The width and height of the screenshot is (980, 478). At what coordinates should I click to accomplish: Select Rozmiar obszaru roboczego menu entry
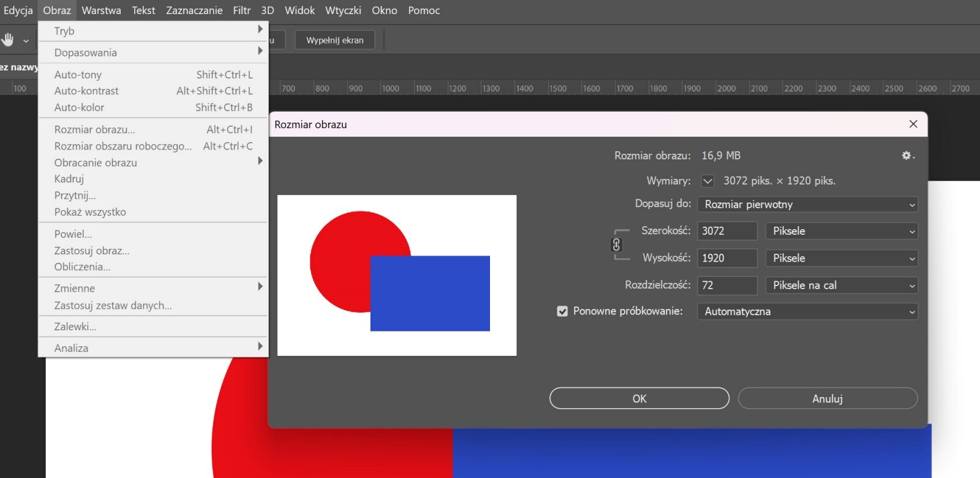(x=153, y=146)
